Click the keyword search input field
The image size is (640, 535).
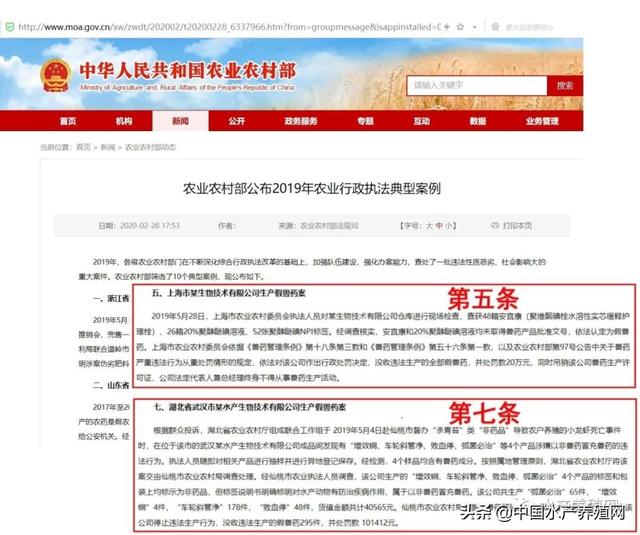pyautogui.click(x=477, y=85)
